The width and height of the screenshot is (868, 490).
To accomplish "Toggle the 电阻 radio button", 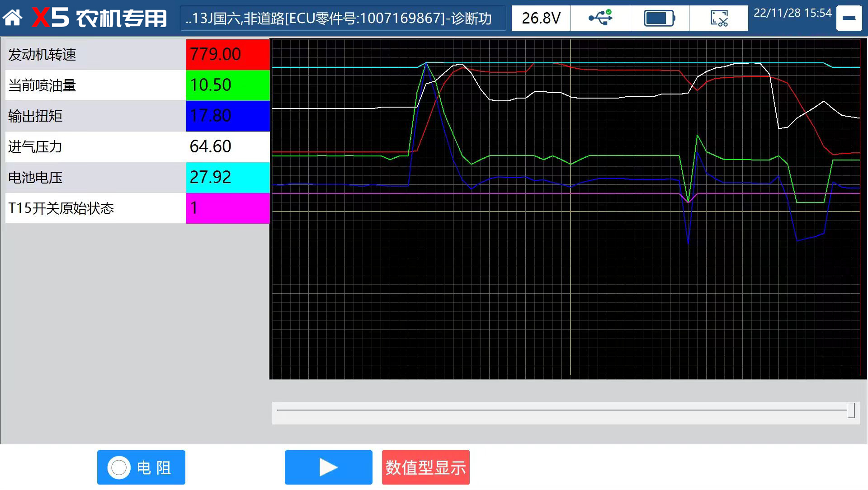I will pos(141,467).
